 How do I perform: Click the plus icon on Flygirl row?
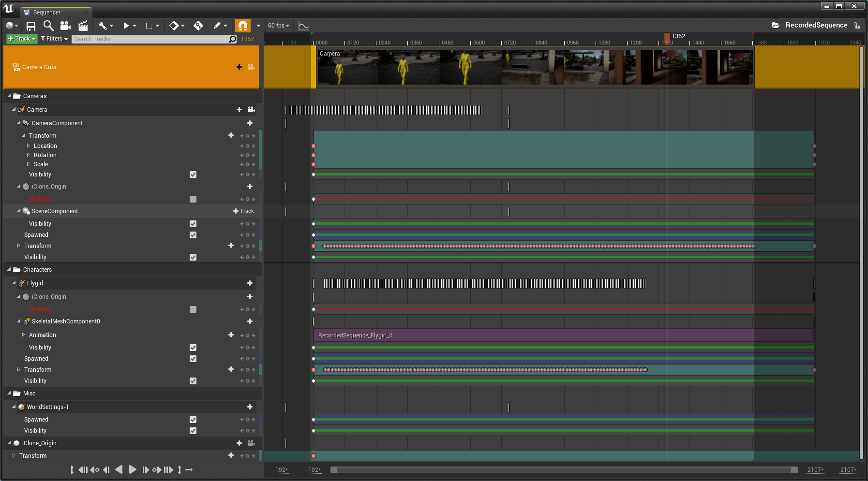coord(250,283)
